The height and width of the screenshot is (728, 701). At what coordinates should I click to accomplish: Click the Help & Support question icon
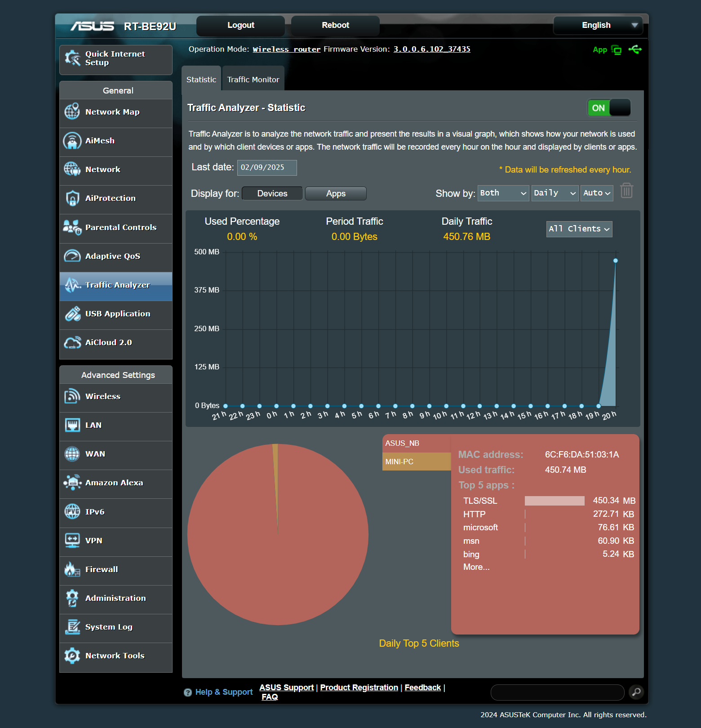tap(188, 692)
